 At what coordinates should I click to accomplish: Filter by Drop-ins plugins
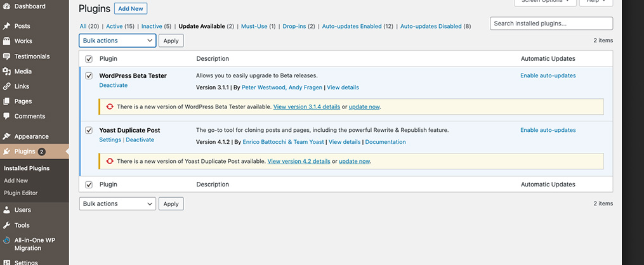(294, 26)
